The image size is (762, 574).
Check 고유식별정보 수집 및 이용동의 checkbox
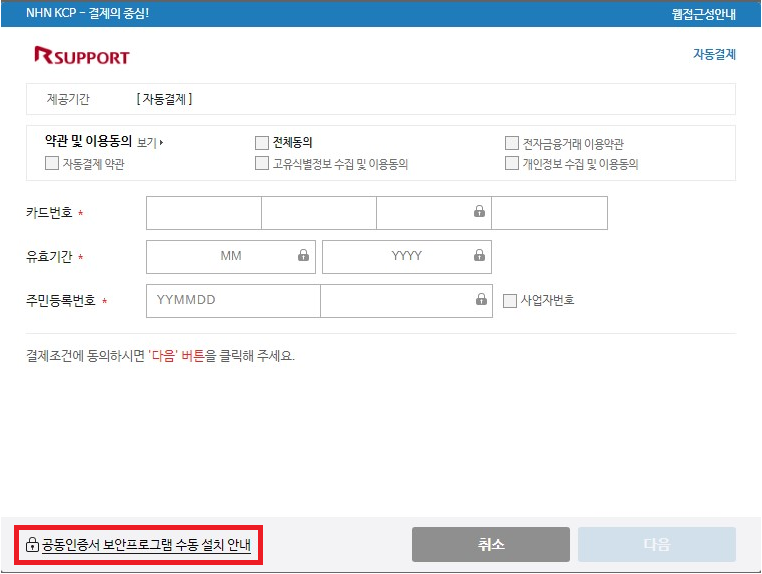coord(262,163)
